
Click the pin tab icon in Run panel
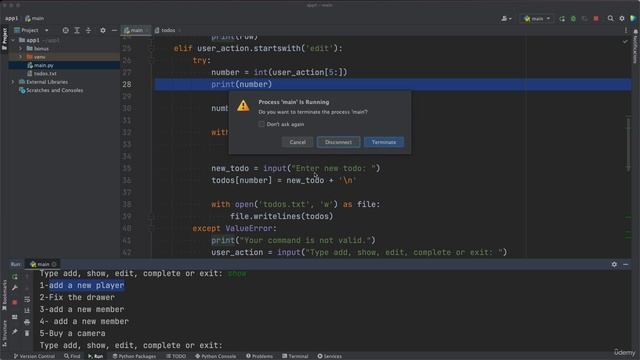click(x=15, y=331)
